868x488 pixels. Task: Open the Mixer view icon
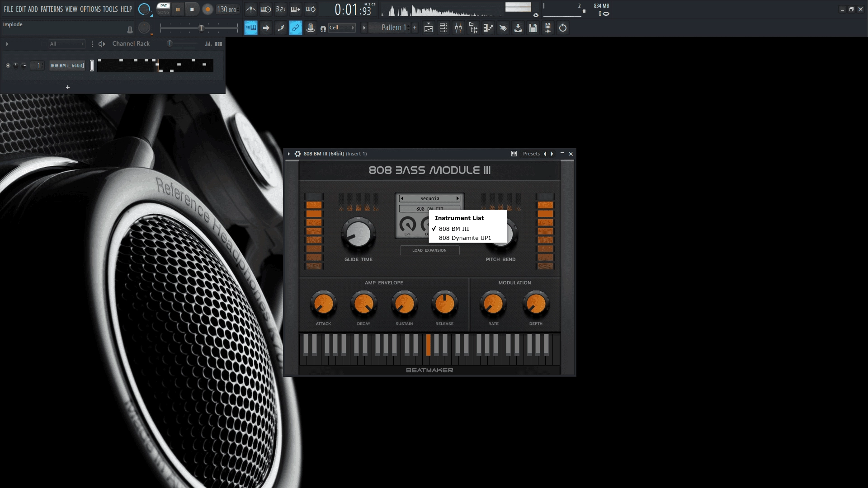(x=458, y=28)
